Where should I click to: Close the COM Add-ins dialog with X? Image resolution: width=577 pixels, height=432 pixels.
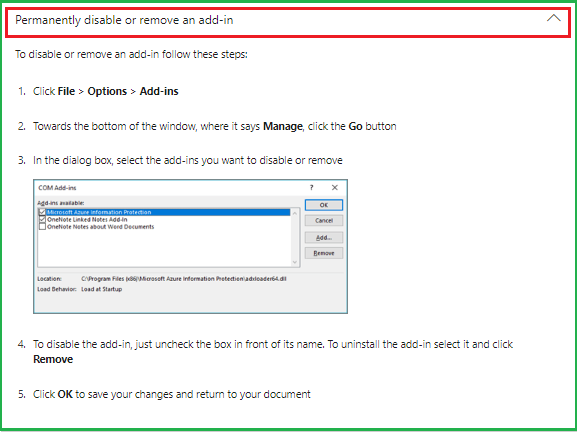334,188
